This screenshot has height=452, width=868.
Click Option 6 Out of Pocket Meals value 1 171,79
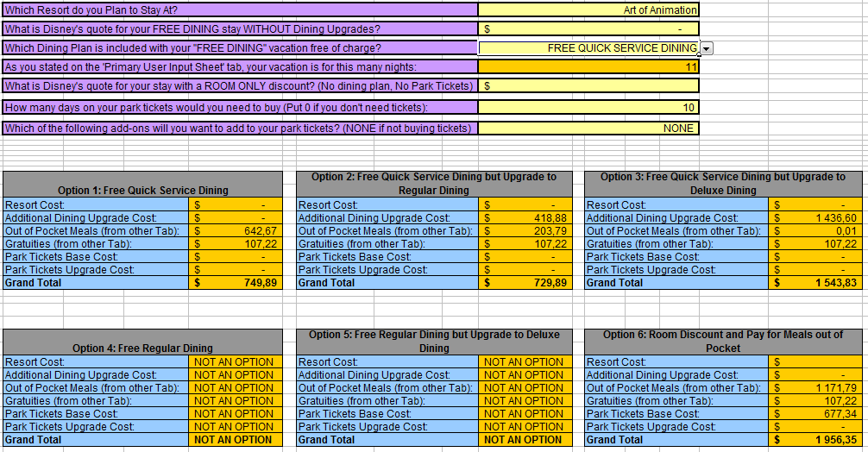pyautogui.click(x=815, y=388)
